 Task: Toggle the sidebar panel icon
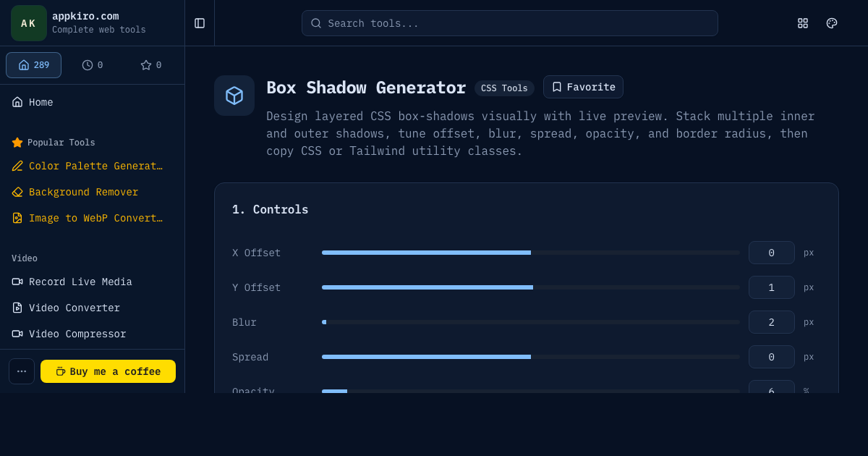[x=200, y=23]
